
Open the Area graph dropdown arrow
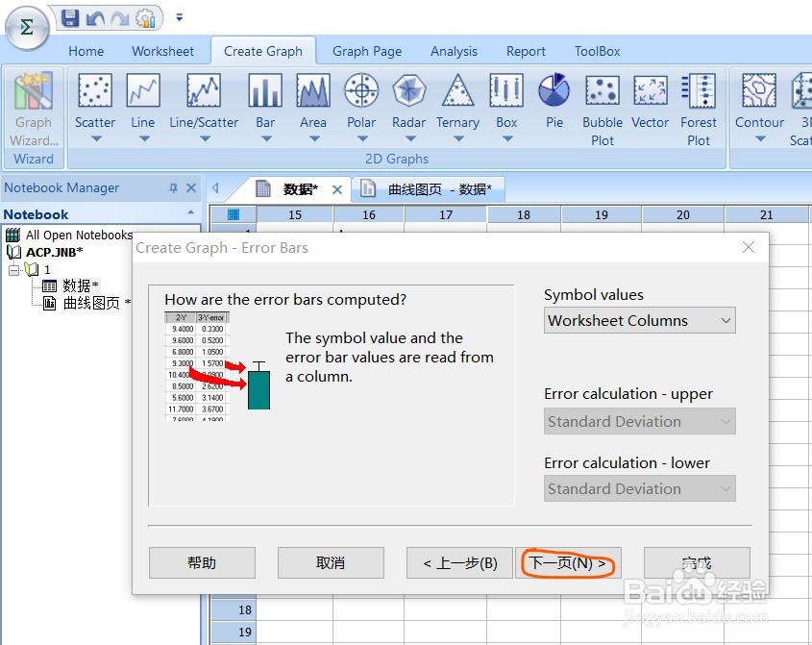(x=314, y=138)
